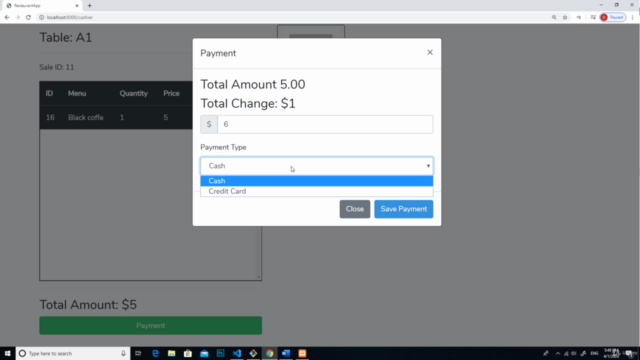Open a new browser tab
The image size is (640, 360).
pyautogui.click(x=89, y=6)
